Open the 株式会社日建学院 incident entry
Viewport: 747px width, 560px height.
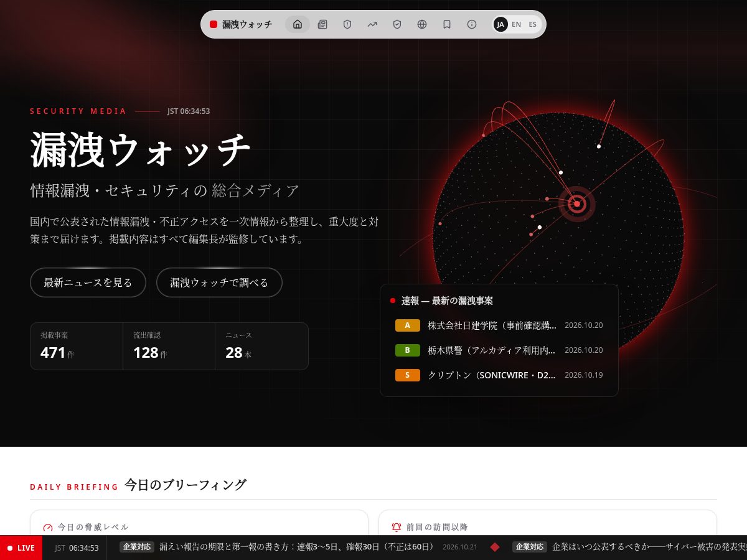[499, 325]
